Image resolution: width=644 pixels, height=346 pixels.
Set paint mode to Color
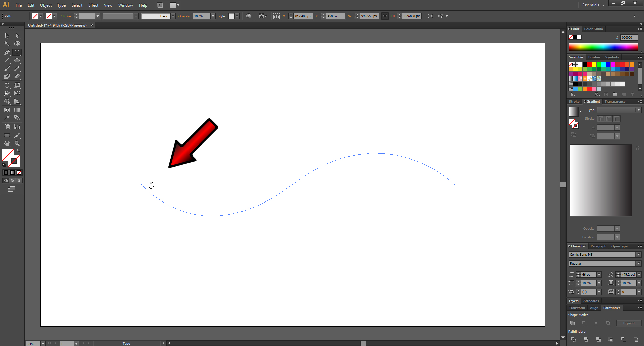point(6,172)
